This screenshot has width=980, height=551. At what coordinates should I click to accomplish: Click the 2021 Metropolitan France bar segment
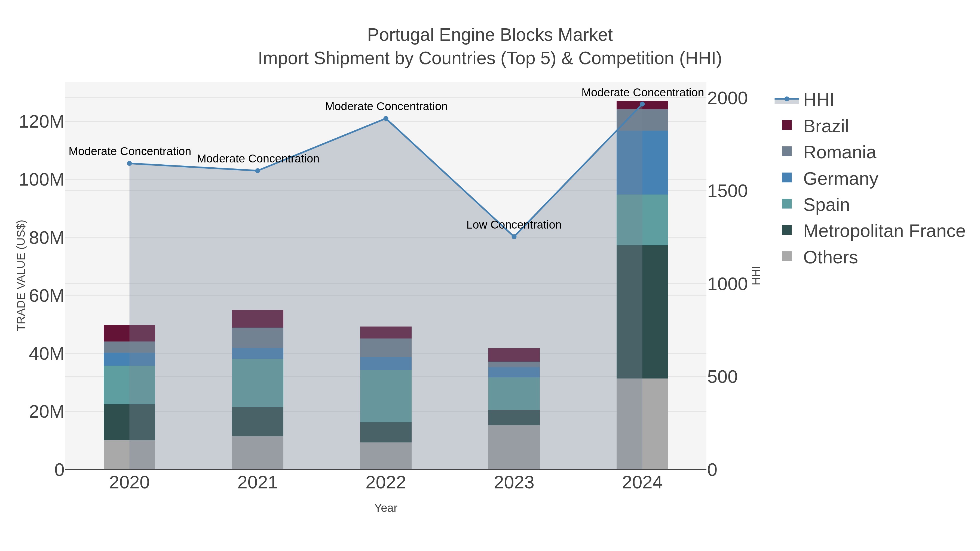258,422
